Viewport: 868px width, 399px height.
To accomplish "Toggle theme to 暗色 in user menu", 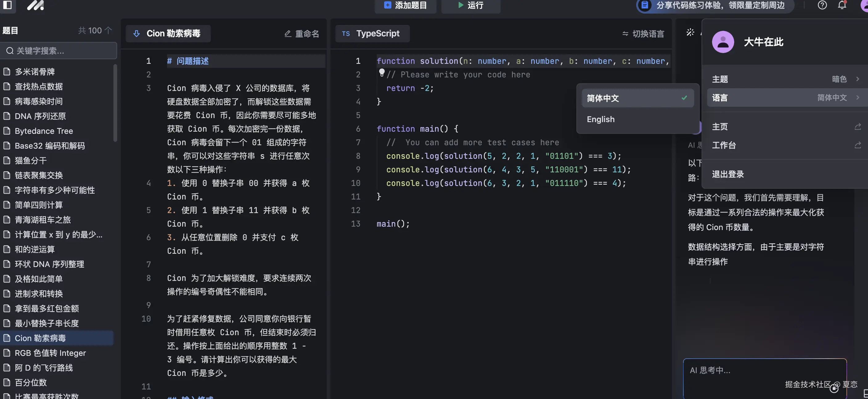I will click(839, 79).
